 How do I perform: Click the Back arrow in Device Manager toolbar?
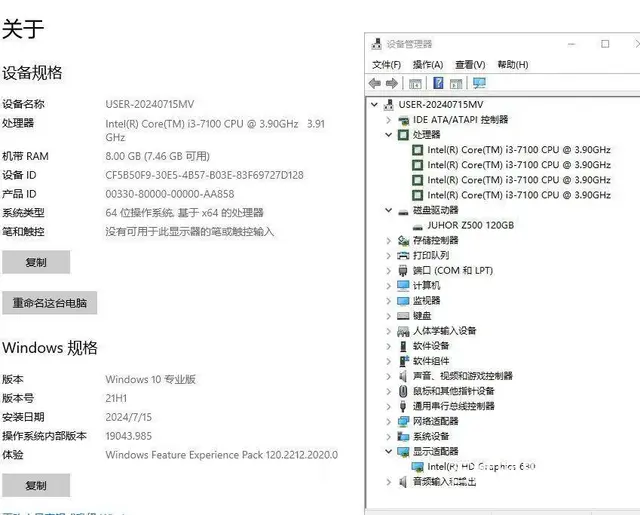(x=374, y=84)
